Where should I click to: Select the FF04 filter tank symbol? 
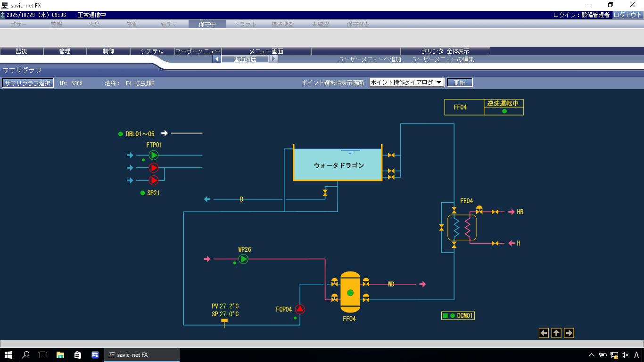coord(350,292)
